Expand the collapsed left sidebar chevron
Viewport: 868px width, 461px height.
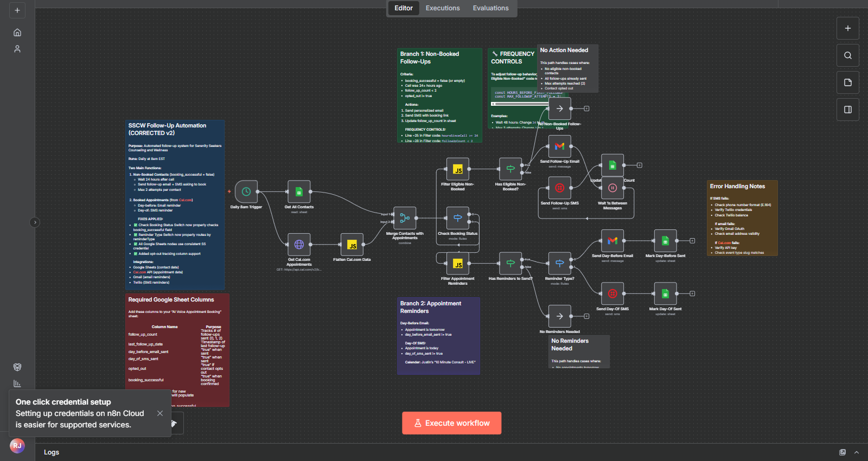pos(35,222)
